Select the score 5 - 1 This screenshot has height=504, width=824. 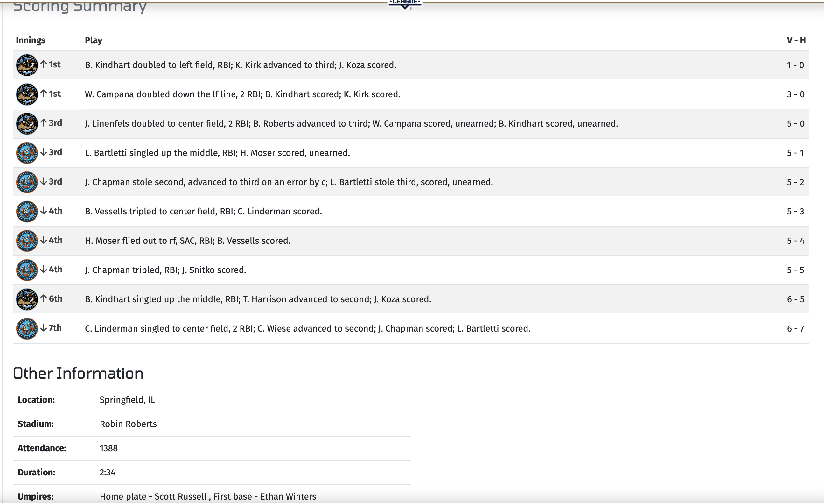point(795,153)
